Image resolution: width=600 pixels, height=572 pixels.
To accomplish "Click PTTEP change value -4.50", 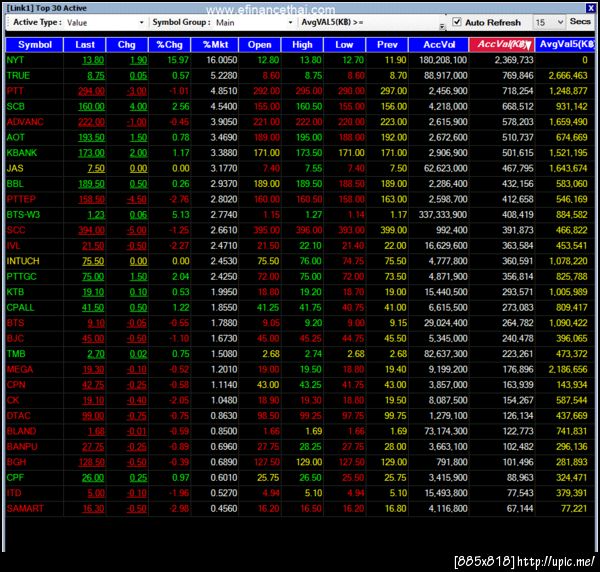I will tap(137, 199).
